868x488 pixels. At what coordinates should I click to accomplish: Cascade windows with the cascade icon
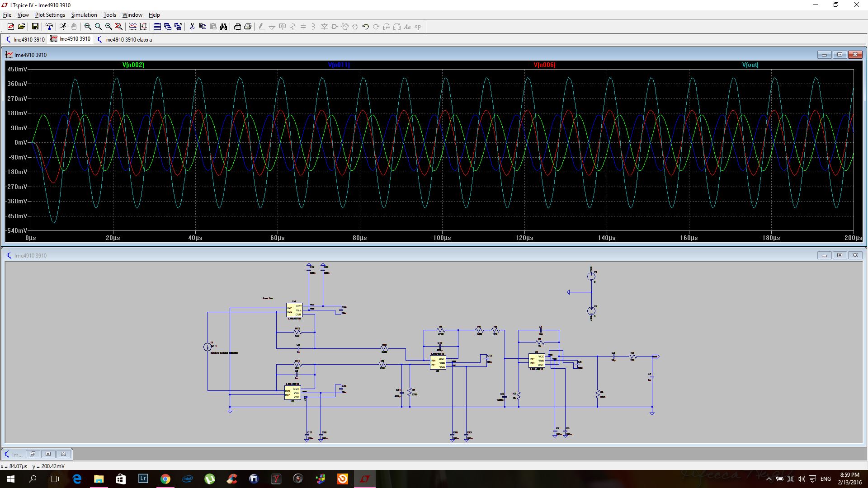168,27
